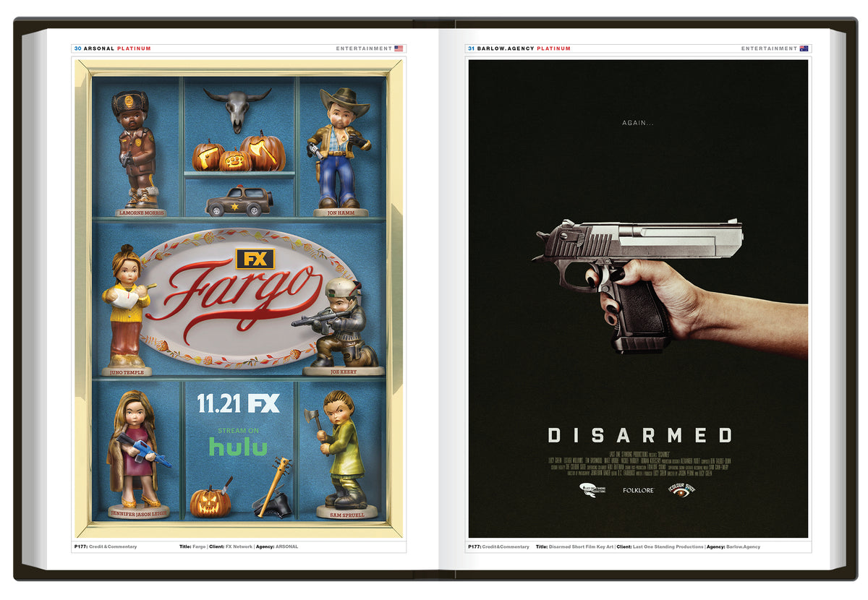Click the sheriff toy car figurine

coord(239,202)
